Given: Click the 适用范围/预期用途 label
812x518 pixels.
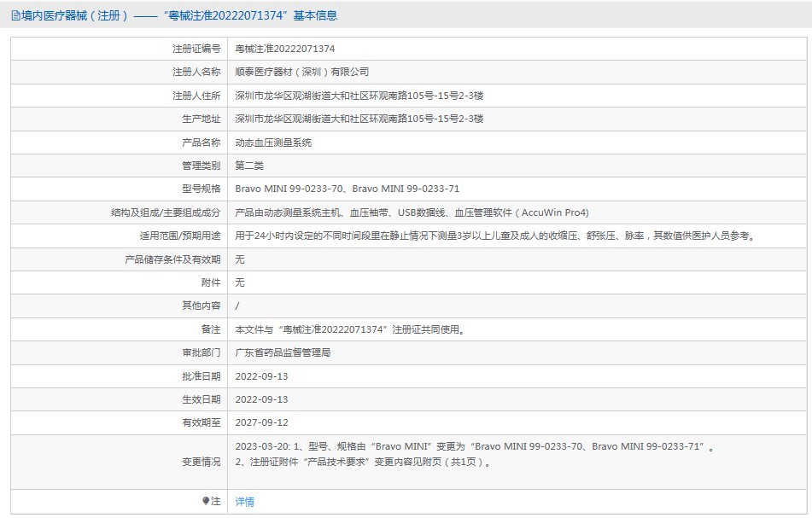Looking at the screenshot, I should pos(179,236).
